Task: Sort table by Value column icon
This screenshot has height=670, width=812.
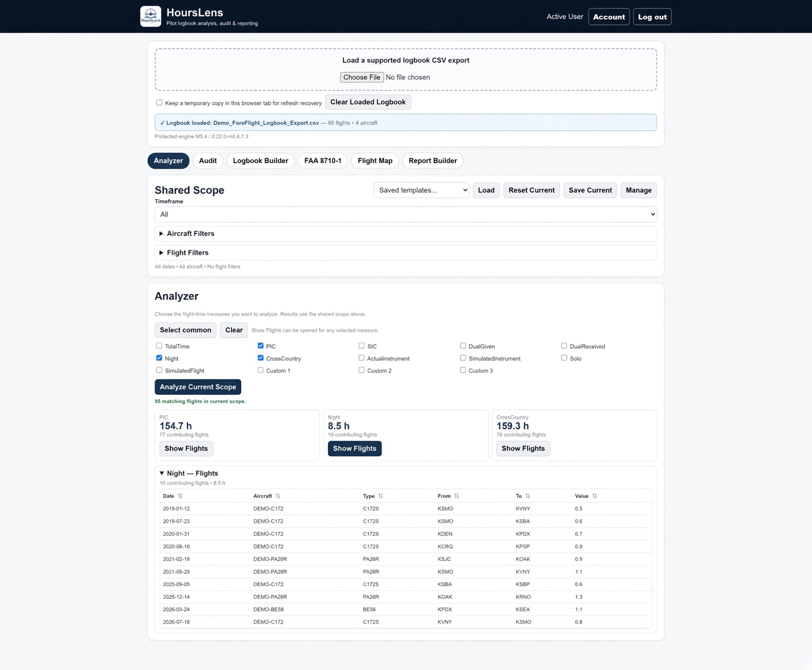Action: (594, 496)
